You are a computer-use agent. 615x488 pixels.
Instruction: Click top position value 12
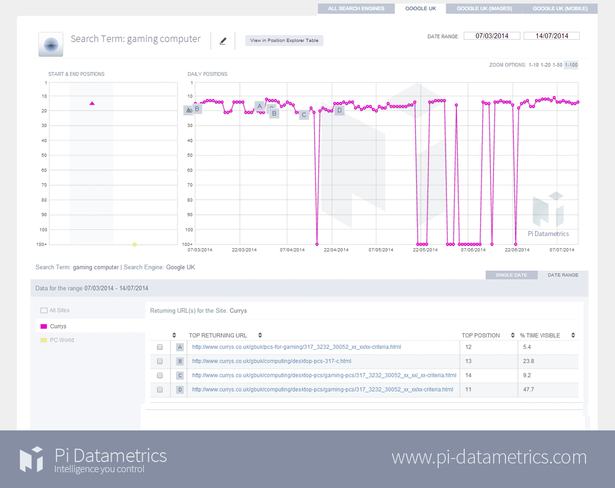(x=468, y=347)
